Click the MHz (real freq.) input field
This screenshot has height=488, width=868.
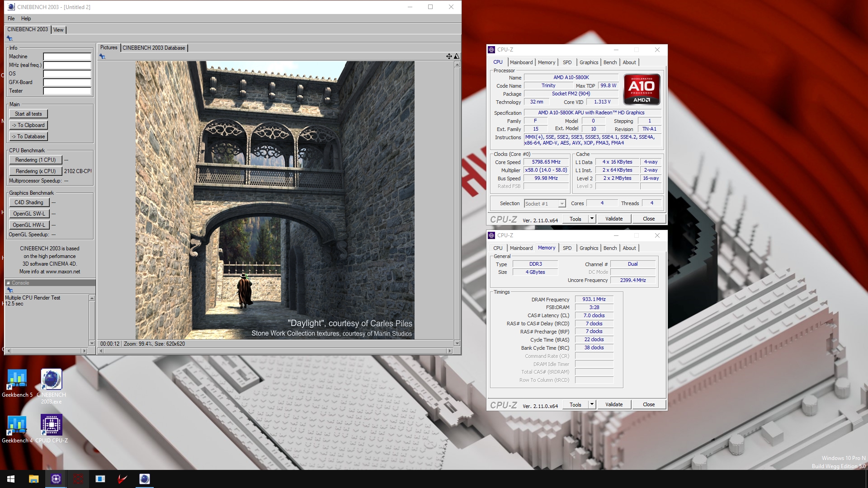(x=67, y=66)
